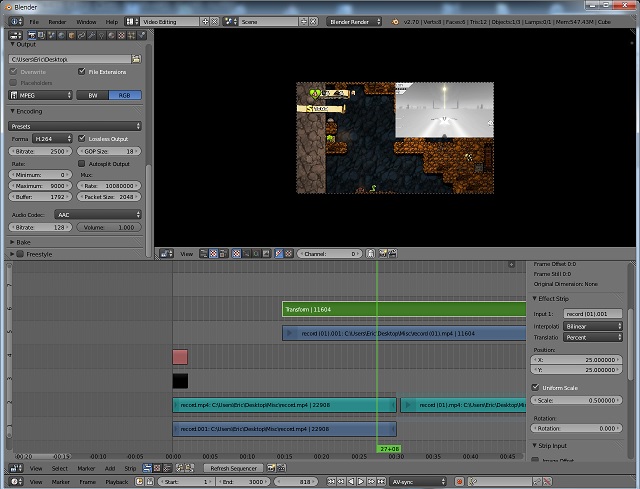Open the Constraints properties tab icon
The height and width of the screenshot is (489, 640).
(x=82, y=36)
